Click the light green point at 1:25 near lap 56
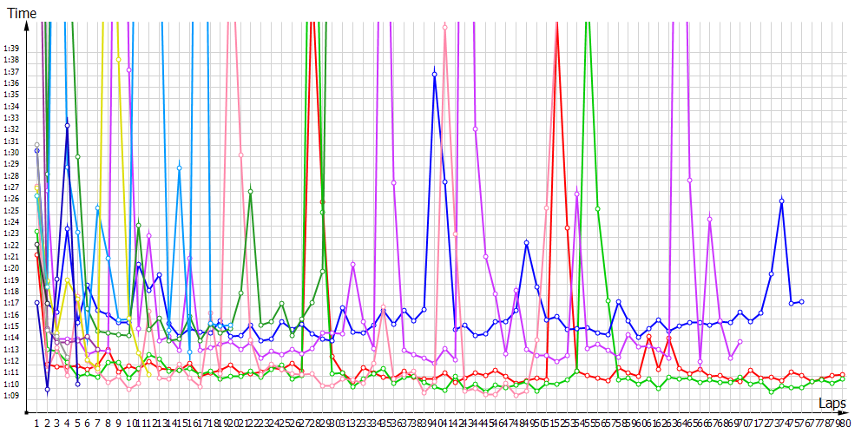 [x=598, y=208]
